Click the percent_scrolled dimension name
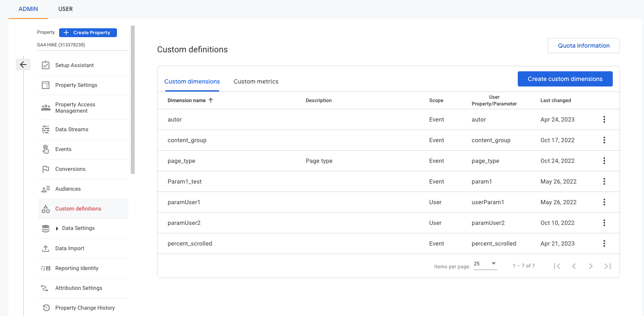The image size is (644, 316). [x=190, y=243]
